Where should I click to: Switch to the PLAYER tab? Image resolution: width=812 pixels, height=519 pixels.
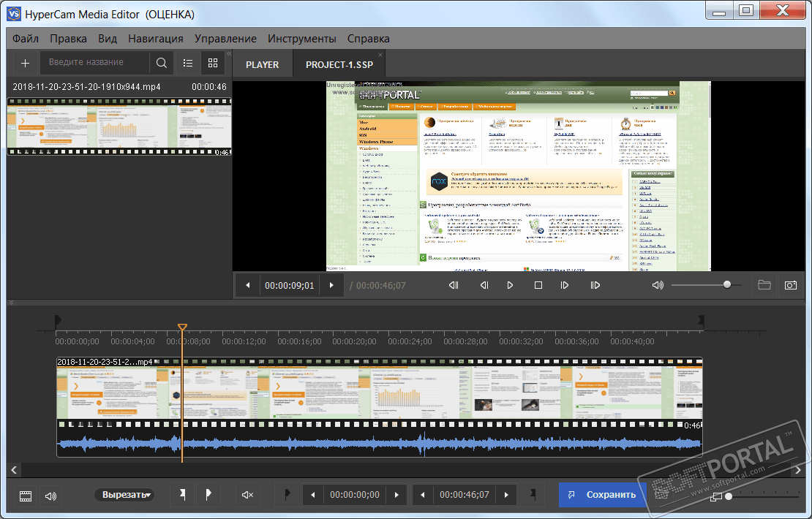(262, 64)
